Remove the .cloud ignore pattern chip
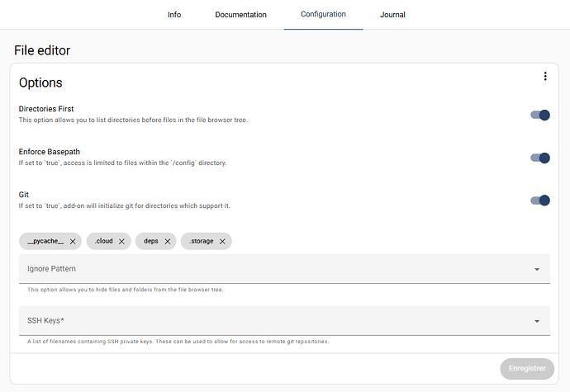The height and width of the screenshot is (392, 570). (121, 241)
